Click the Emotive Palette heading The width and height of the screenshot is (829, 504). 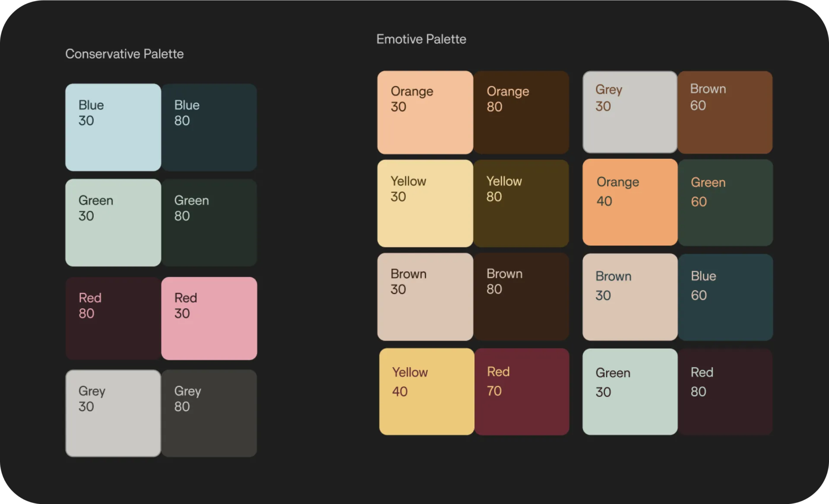(x=421, y=39)
